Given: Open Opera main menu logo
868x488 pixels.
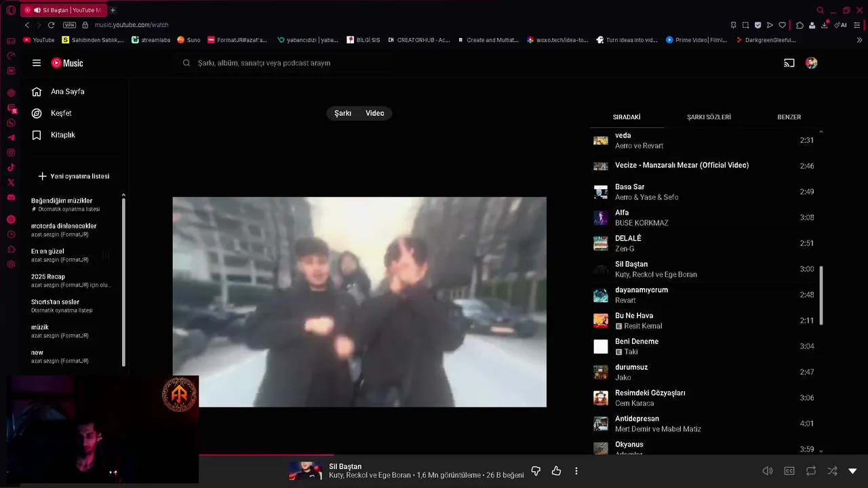Looking at the screenshot, I should tap(11, 10).
